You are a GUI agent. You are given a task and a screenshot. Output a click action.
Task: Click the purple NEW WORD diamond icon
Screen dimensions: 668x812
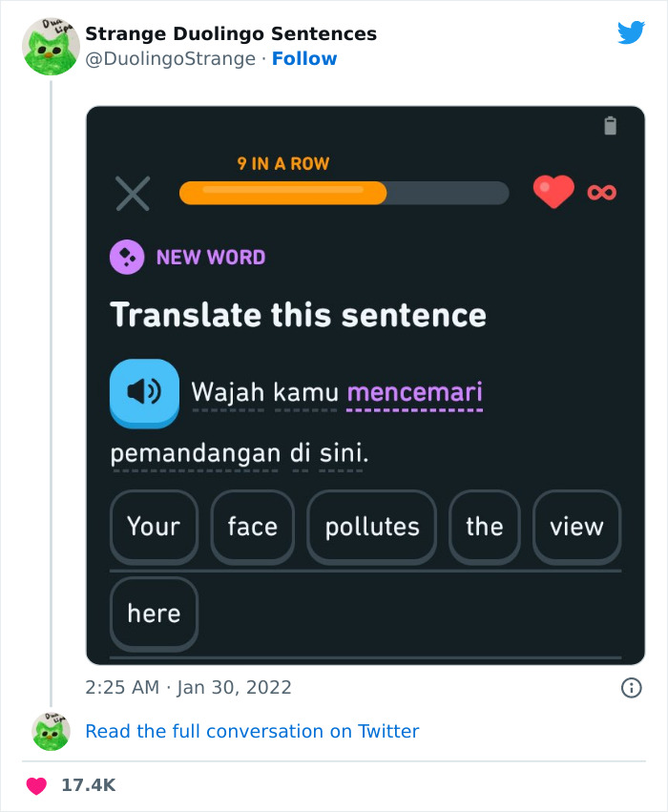coord(127,256)
